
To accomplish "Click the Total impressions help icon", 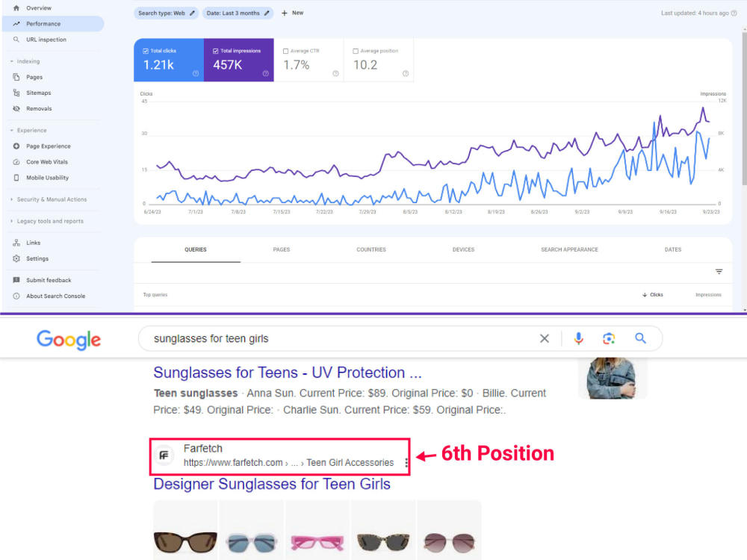I will [x=265, y=73].
